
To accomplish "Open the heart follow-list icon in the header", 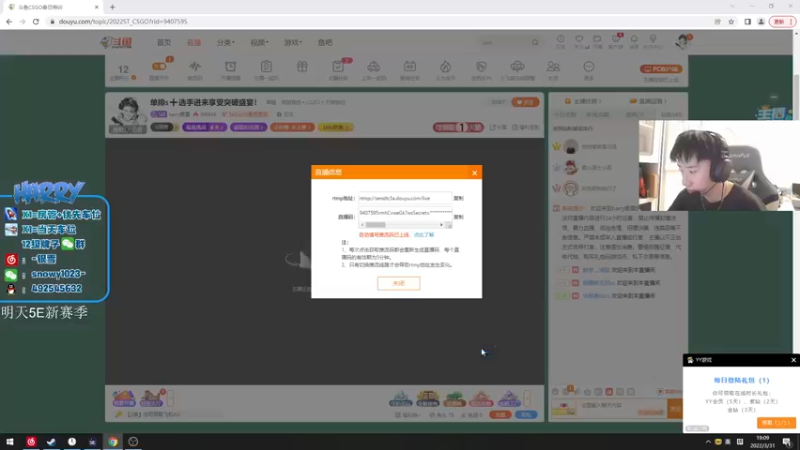I will 579,39.
